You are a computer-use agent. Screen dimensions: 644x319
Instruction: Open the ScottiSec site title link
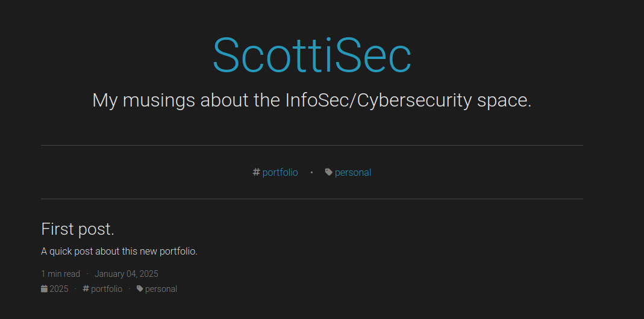311,55
